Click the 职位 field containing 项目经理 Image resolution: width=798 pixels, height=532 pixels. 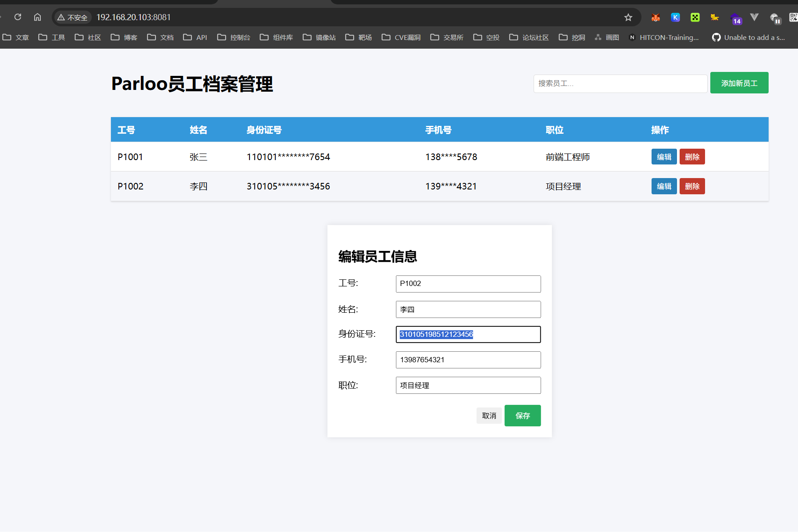(468, 385)
